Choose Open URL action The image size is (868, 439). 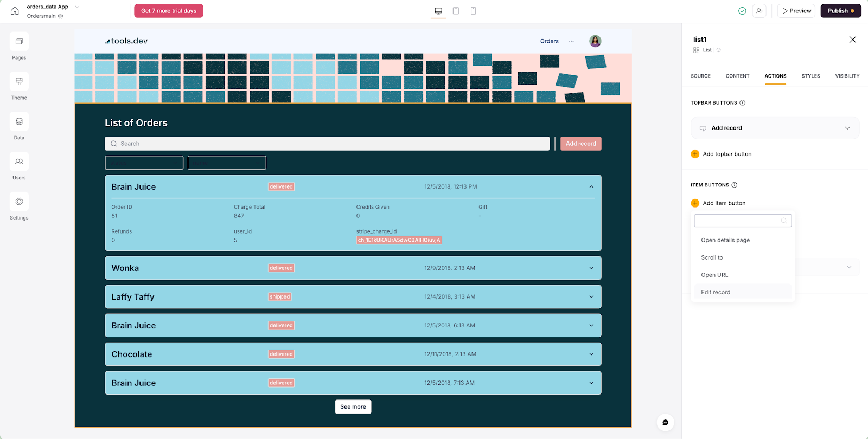[x=743, y=275]
